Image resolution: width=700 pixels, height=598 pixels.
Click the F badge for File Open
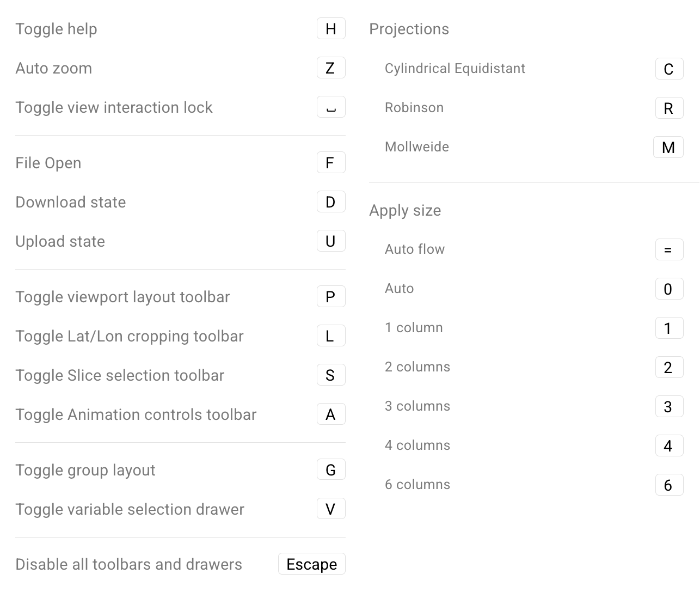[x=331, y=162]
